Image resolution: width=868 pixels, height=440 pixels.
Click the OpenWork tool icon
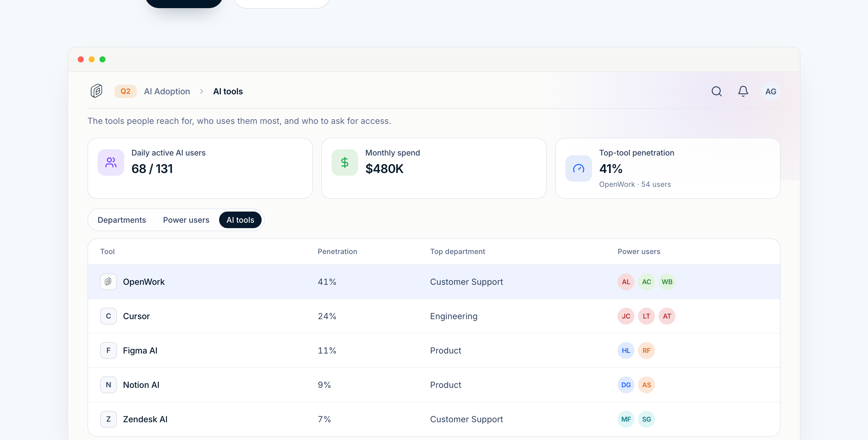(108, 282)
